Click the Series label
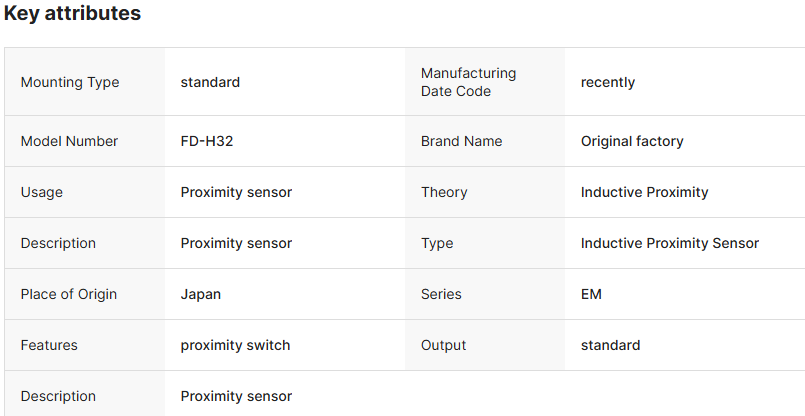This screenshot has width=805, height=416. pos(441,294)
